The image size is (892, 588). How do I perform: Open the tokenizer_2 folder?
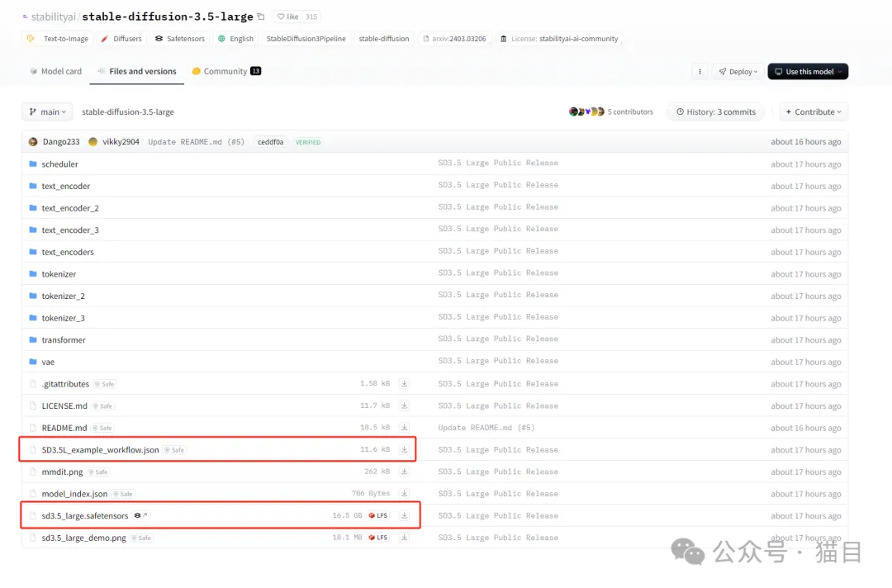point(63,296)
